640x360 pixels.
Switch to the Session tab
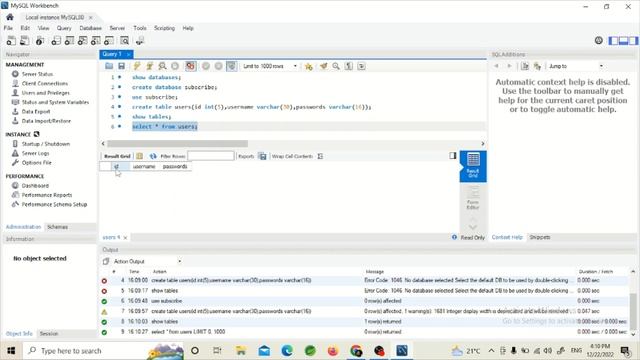(49, 333)
